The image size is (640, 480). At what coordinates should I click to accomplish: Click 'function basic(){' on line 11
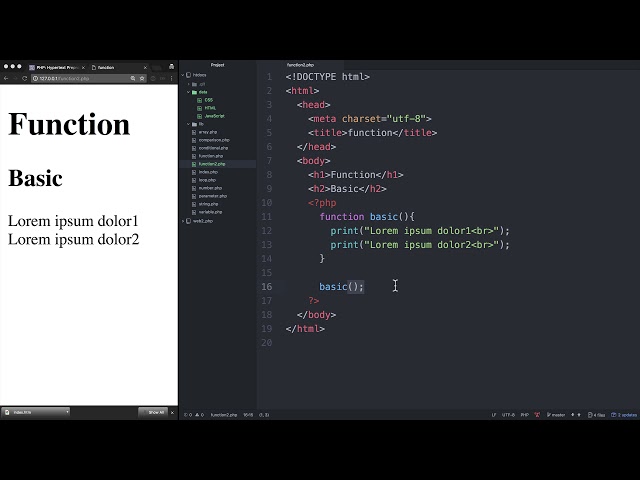click(367, 217)
